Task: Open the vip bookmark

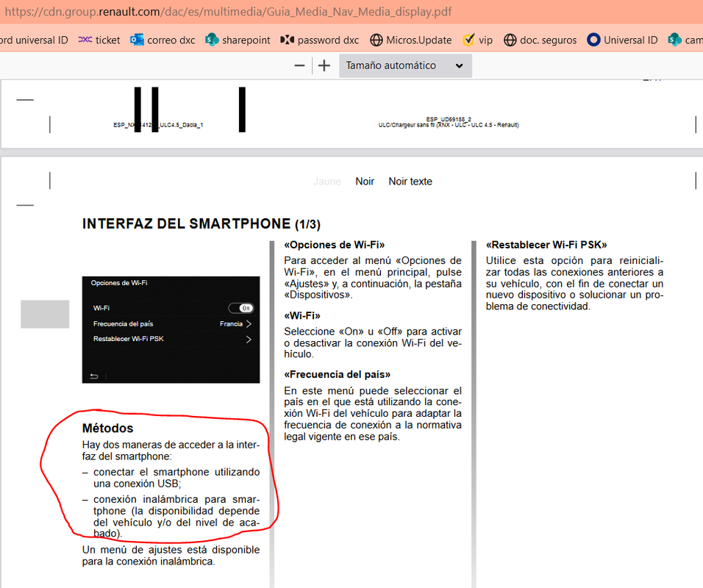Action: (477, 40)
